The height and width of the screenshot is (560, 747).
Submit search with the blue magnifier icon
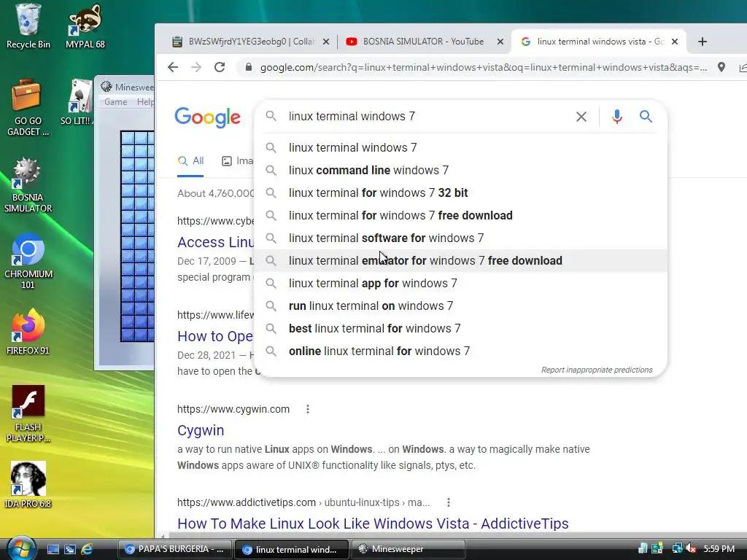click(x=646, y=116)
